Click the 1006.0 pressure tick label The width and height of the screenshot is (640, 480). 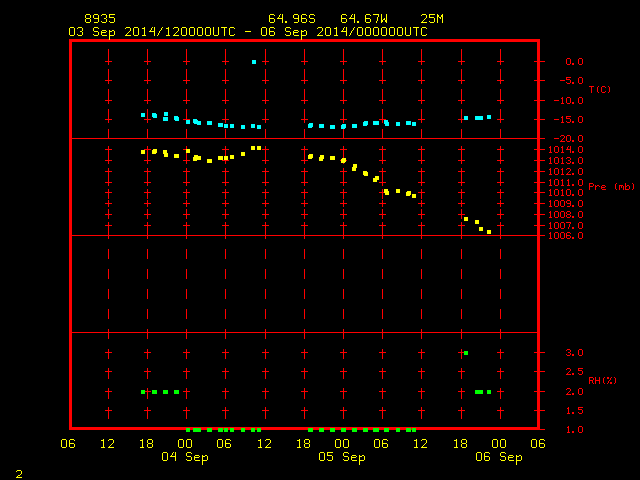tap(566, 236)
